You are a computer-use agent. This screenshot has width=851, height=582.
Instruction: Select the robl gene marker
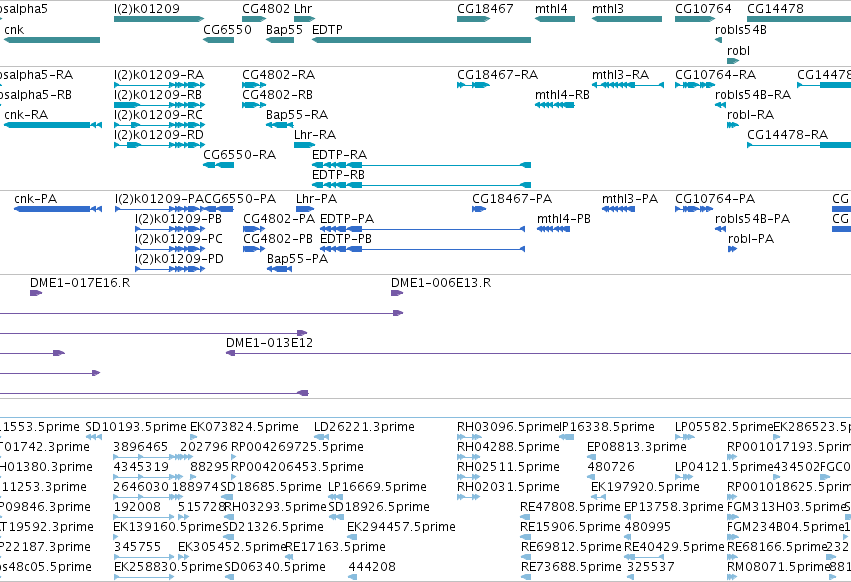point(733,61)
